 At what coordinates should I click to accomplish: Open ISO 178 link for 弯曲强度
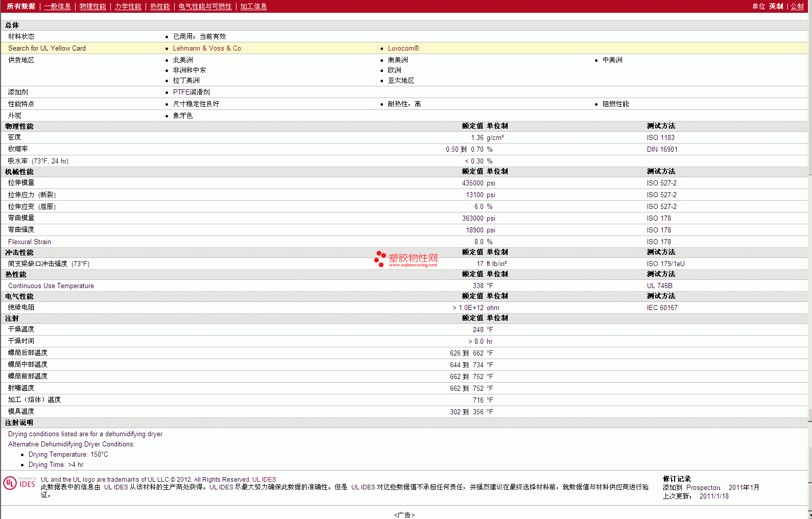click(x=659, y=230)
